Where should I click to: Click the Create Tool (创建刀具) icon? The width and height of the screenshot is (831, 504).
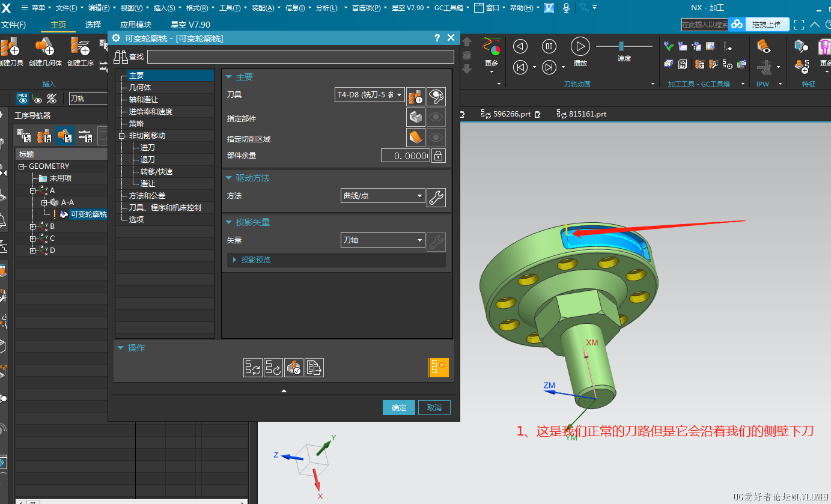[x=10, y=46]
